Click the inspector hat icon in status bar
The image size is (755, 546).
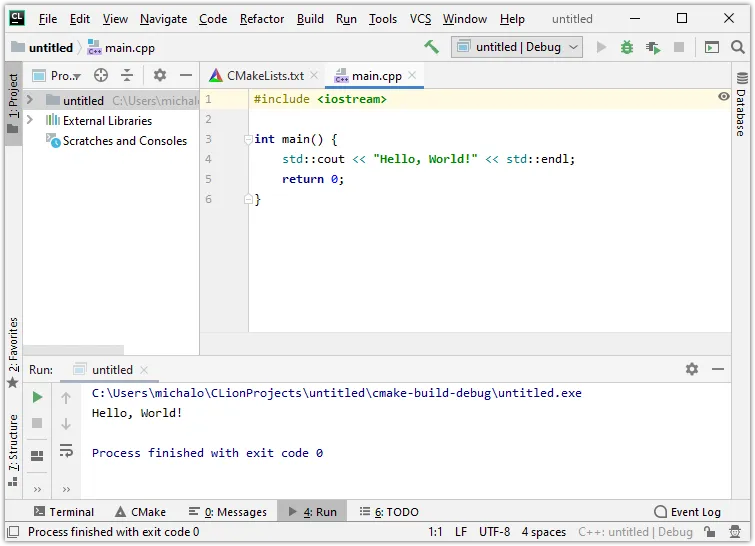pyautogui.click(x=735, y=532)
